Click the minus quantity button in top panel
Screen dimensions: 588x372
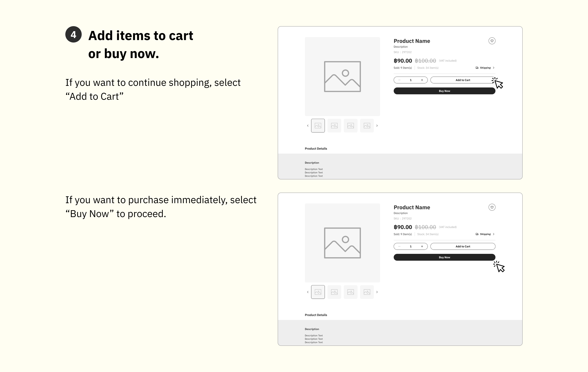point(399,80)
